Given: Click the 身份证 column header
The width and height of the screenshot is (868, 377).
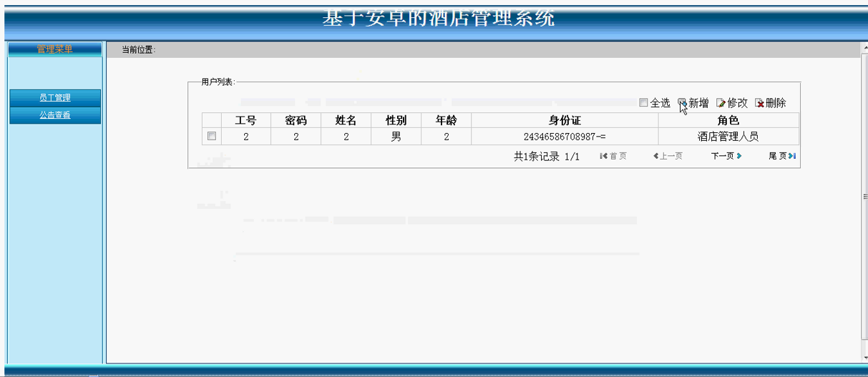Looking at the screenshot, I should pos(565,120).
